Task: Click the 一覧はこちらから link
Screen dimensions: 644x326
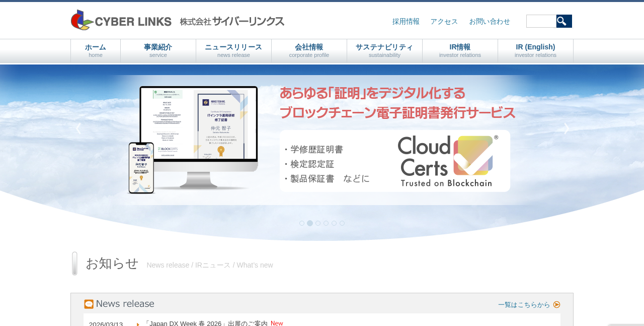Action: coord(524,305)
